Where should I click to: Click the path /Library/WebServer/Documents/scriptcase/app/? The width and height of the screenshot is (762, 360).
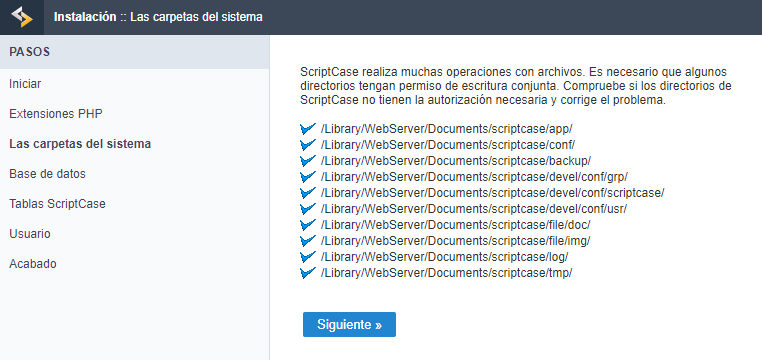447,129
